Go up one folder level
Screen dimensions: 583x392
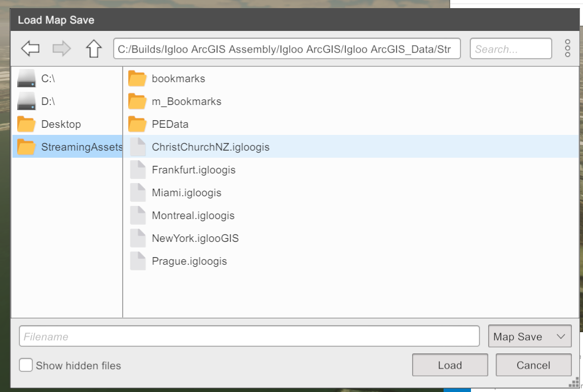pyautogui.click(x=93, y=49)
